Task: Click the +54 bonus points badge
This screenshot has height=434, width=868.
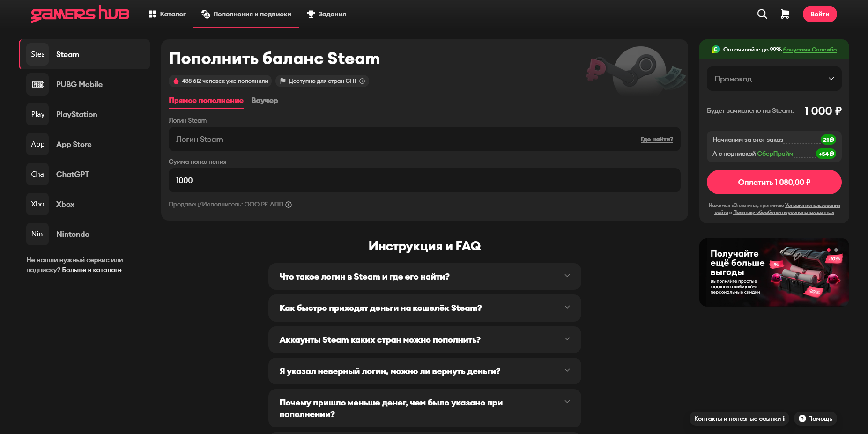Action: [826, 154]
